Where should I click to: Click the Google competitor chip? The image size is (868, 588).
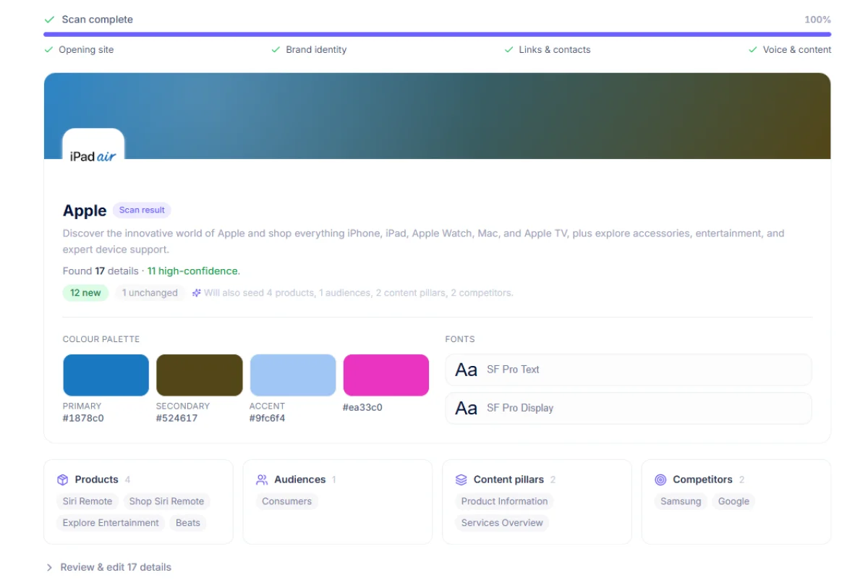[733, 501]
